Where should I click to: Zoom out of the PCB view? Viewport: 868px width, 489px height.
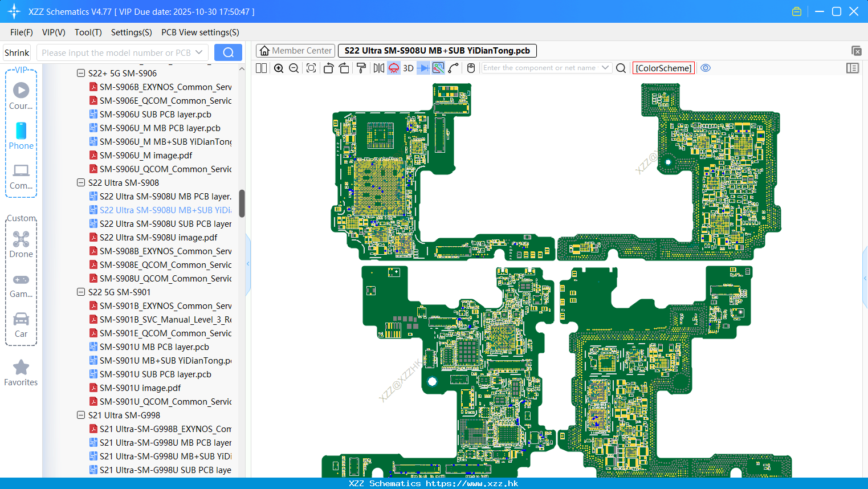point(294,68)
